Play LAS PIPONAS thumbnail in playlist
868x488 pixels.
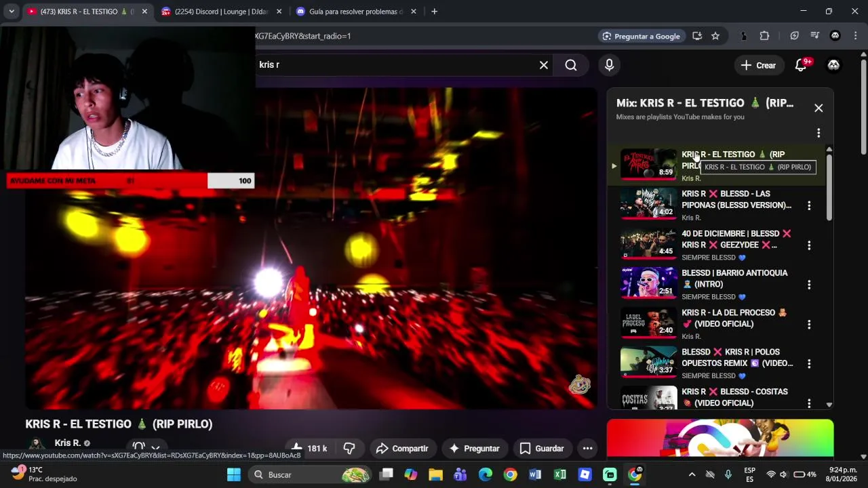click(x=648, y=205)
